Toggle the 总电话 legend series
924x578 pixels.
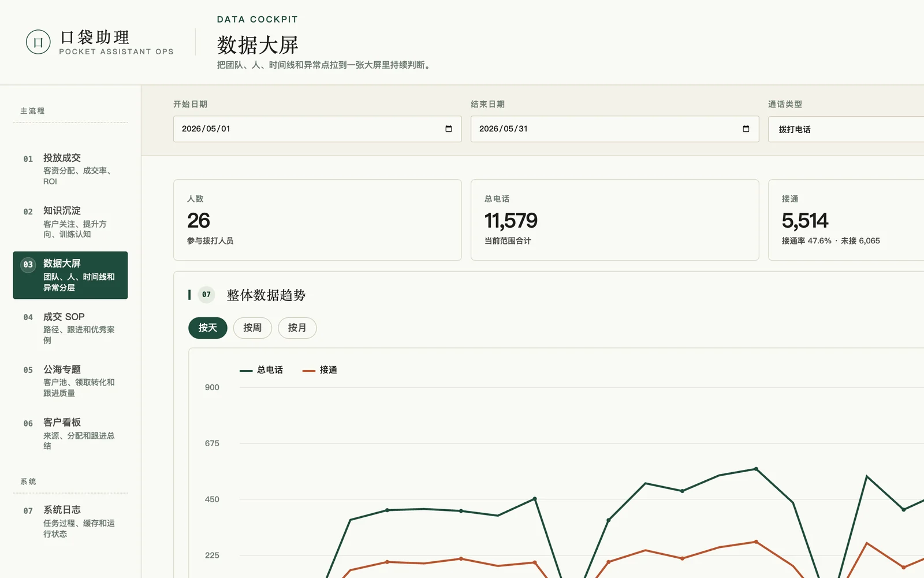tap(261, 370)
